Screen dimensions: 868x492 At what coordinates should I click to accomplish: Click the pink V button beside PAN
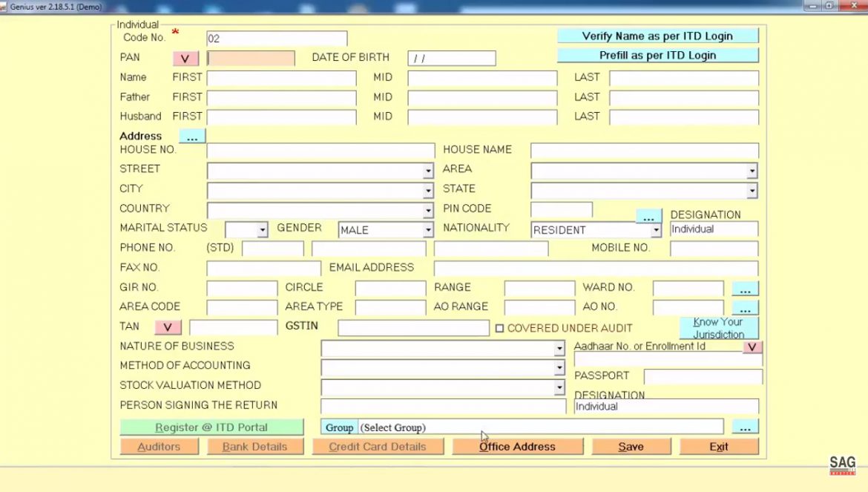(185, 58)
